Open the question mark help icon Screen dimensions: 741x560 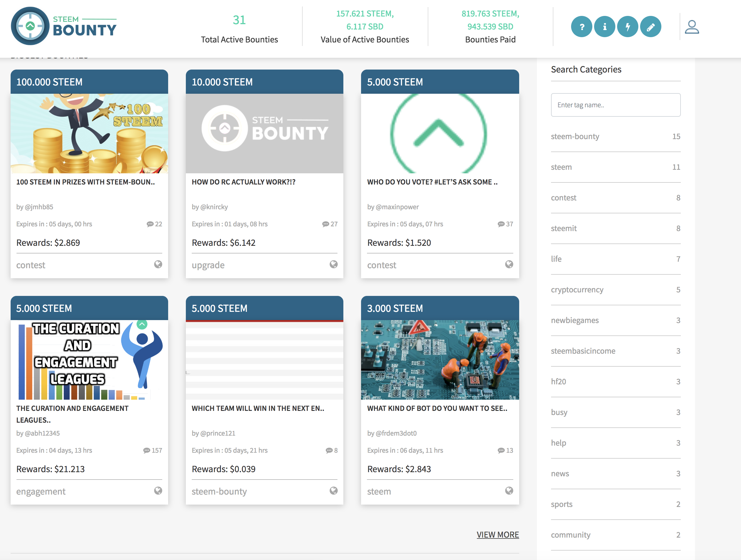(x=581, y=27)
